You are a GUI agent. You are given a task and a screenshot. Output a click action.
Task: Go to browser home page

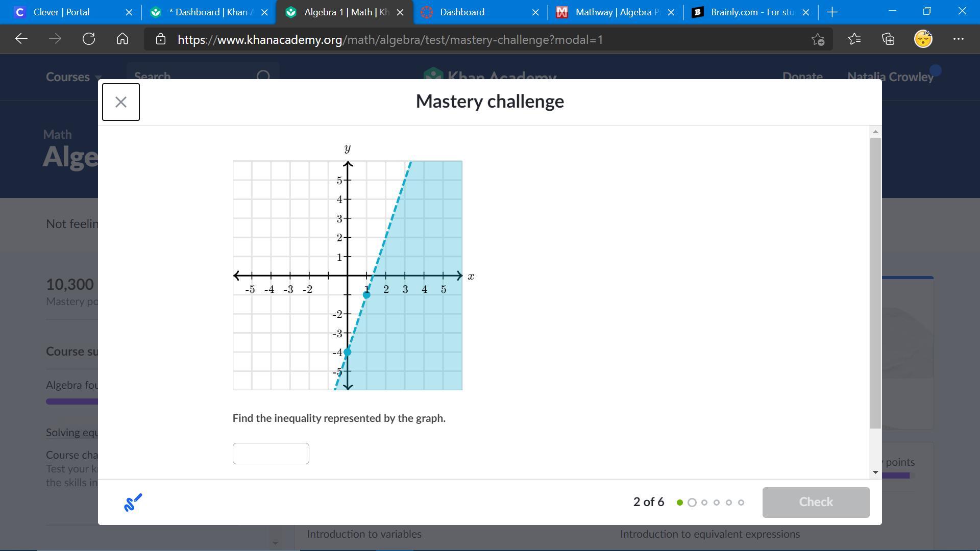tap(122, 39)
